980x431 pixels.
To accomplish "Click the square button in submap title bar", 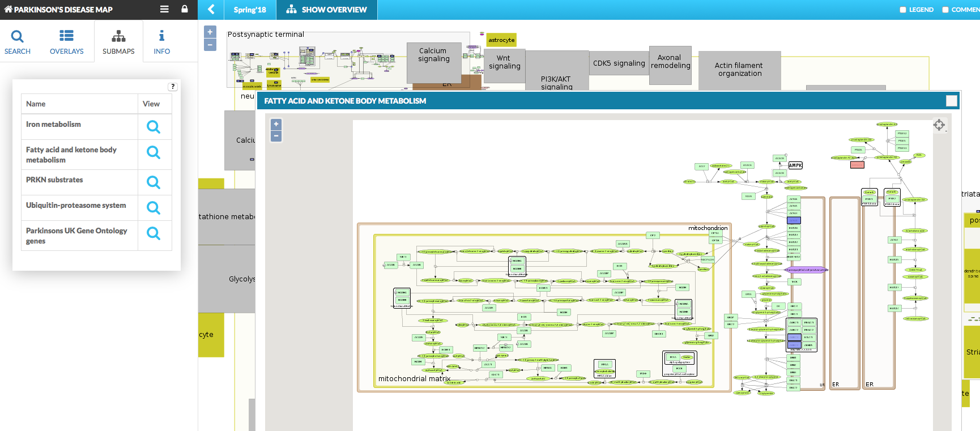I will pos(952,101).
